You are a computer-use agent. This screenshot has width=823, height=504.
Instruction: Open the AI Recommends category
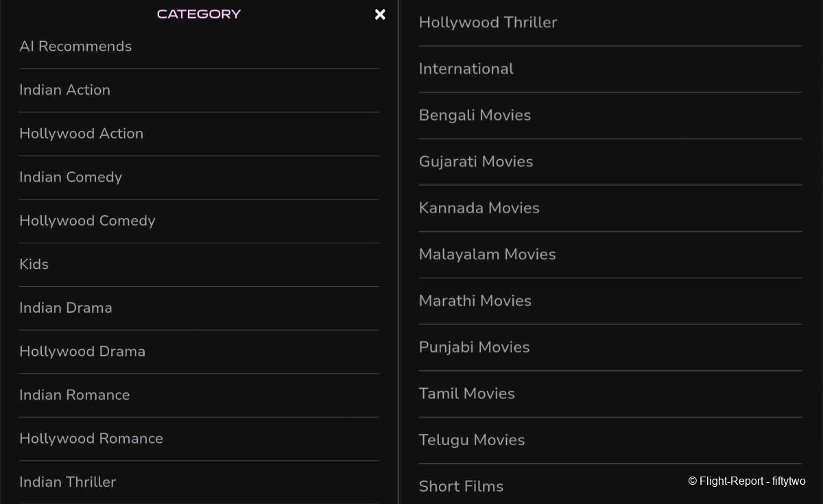pyautogui.click(x=75, y=47)
